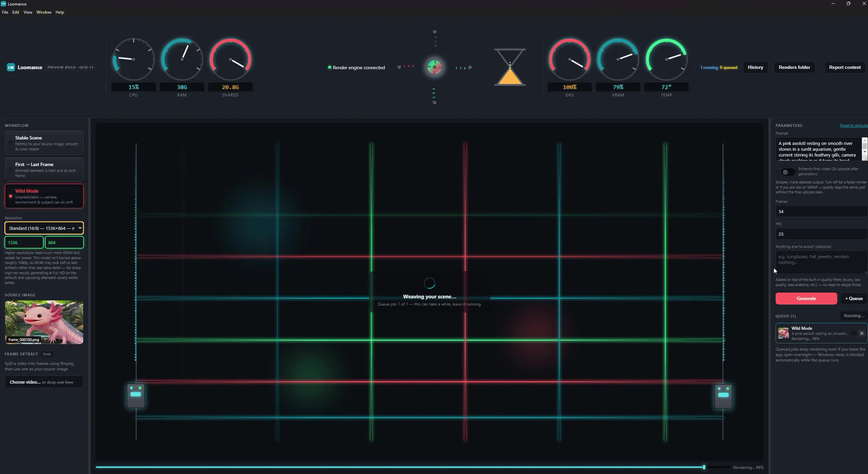Image resolution: width=868 pixels, height=474 pixels.
Task: Select the First → Last Frame workflow
Action: (44, 169)
